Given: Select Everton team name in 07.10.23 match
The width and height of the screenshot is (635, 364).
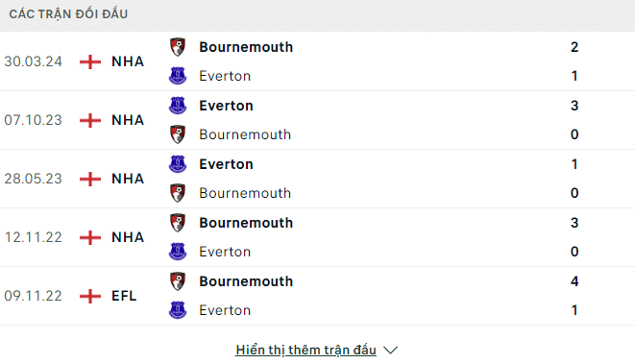Looking at the screenshot, I should (x=226, y=106).
